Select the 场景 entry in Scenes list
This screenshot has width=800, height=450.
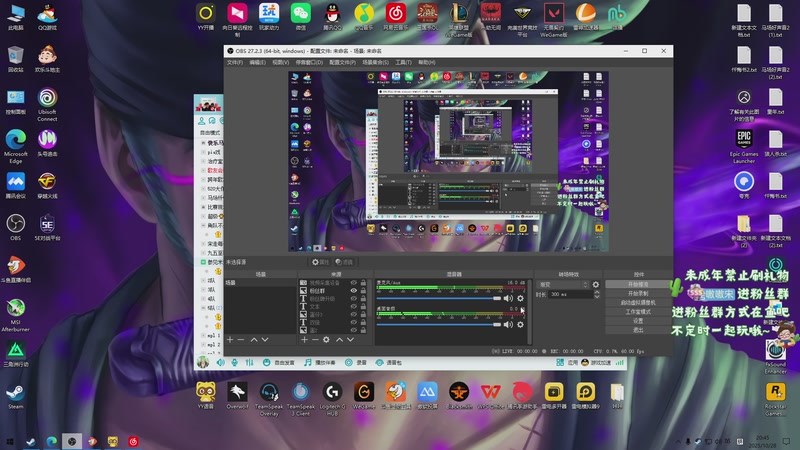tap(260, 283)
